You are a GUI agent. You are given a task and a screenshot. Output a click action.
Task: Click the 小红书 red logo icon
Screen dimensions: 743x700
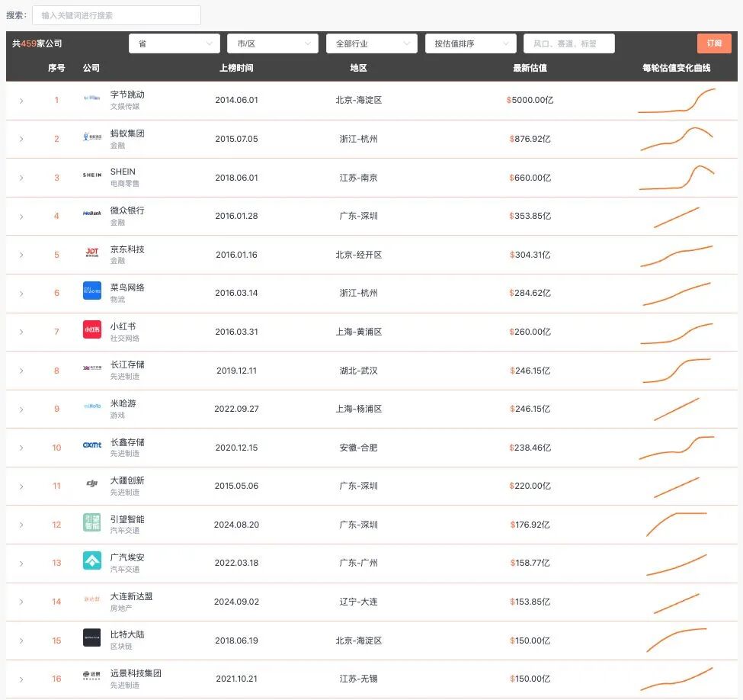coord(92,329)
